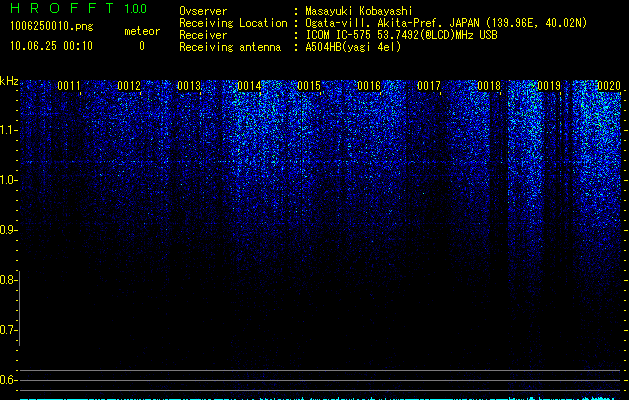
Task: Click the Receiver label
Action: 203,35
